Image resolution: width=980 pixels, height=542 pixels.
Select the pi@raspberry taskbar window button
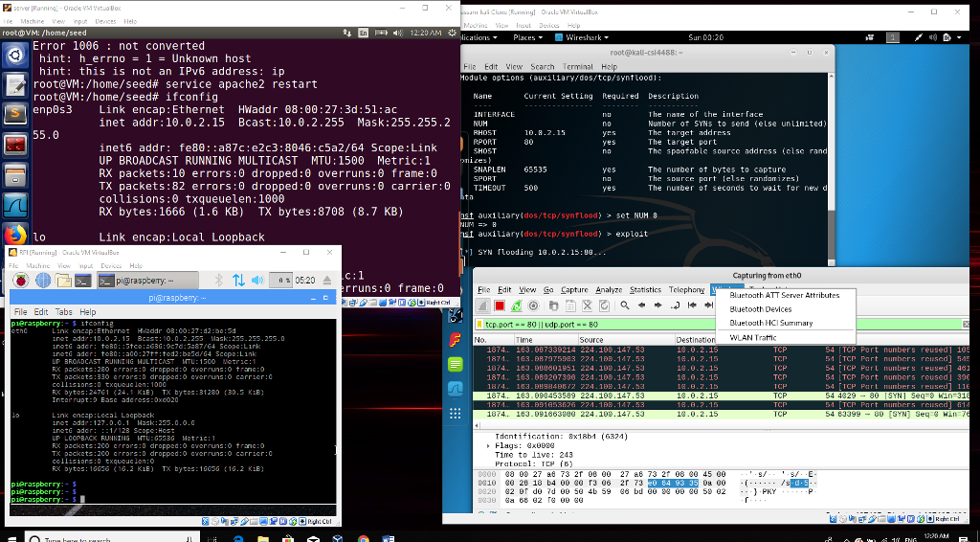148,281
